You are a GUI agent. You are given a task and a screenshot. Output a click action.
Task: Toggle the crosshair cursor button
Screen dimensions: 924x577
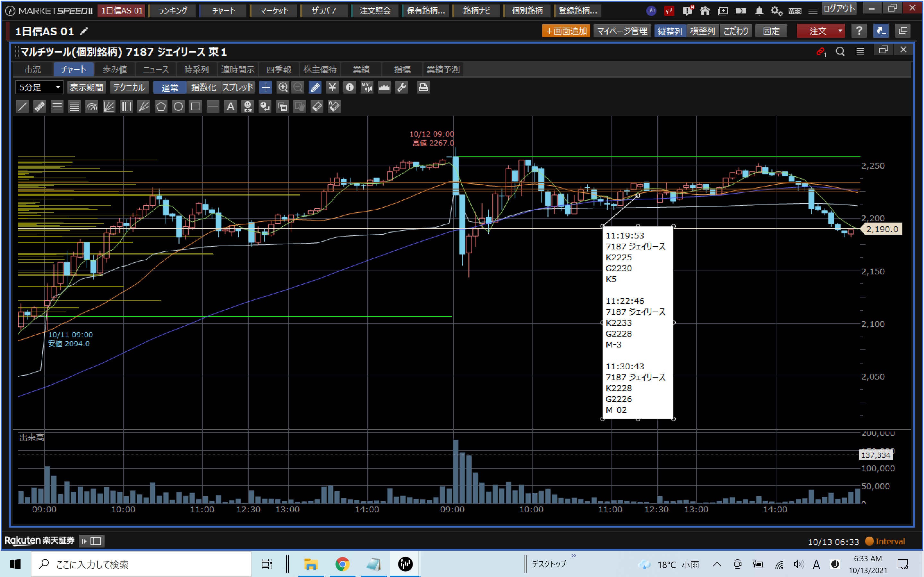pyautogui.click(x=265, y=88)
